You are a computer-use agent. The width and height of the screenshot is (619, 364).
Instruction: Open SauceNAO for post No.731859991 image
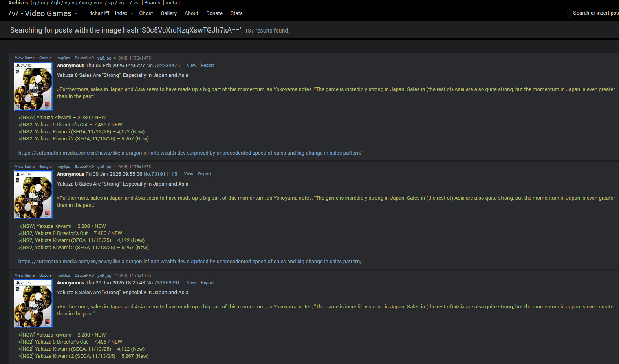pos(84,275)
